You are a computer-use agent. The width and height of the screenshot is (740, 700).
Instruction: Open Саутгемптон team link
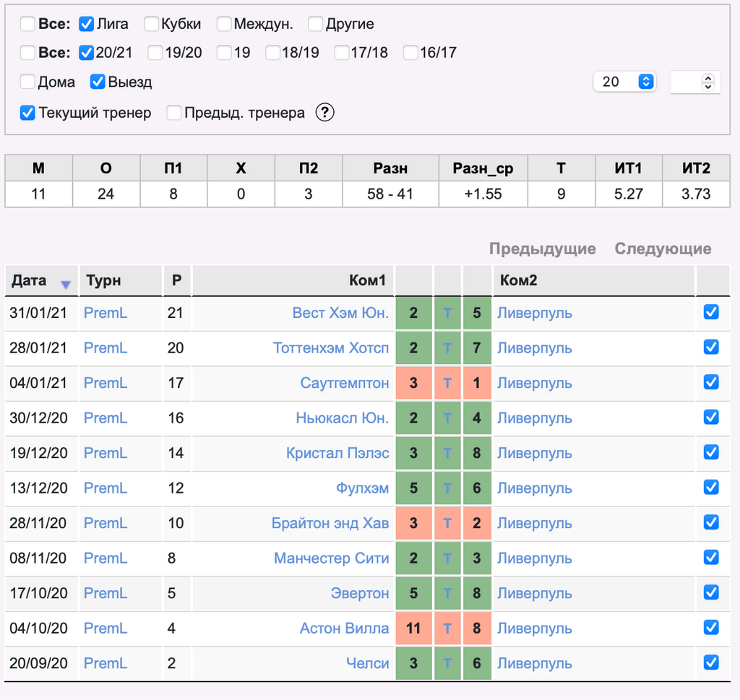point(345,383)
